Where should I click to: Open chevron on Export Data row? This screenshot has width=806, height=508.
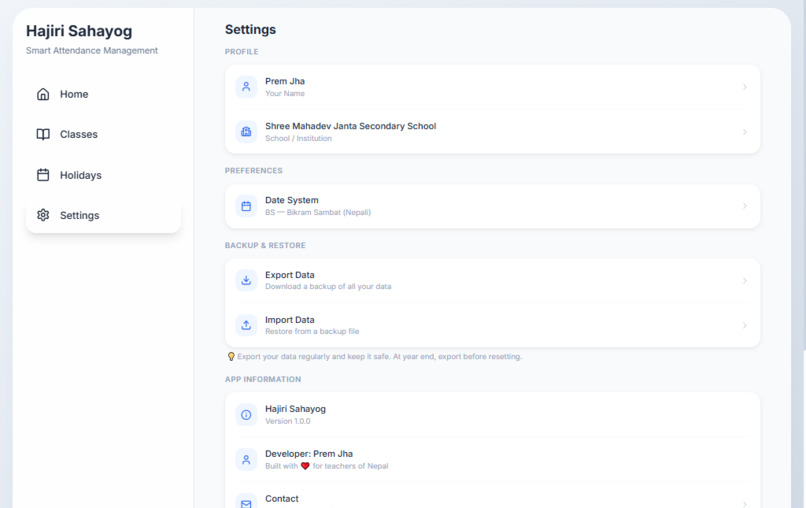tap(744, 281)
